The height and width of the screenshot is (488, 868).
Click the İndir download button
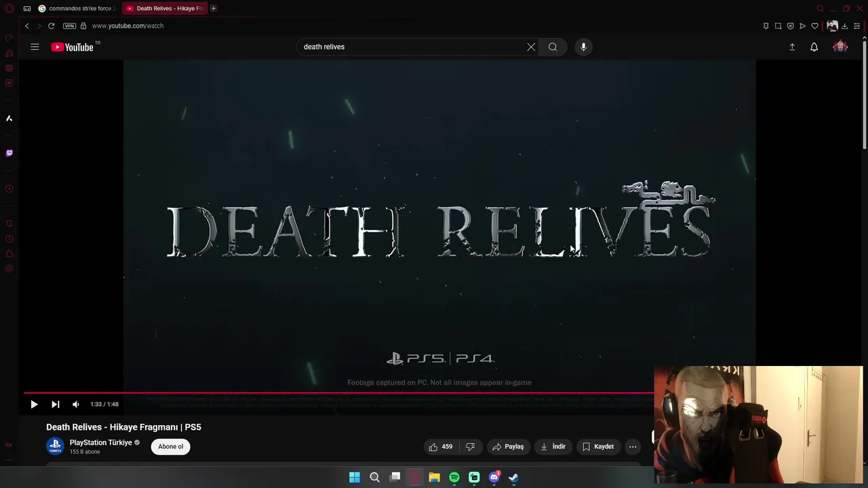(553, 447)
